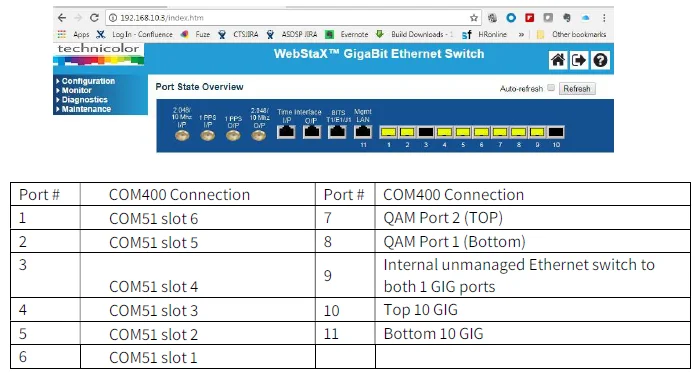Click the dark port 10 icon
The width and height of the screenshot is (695, 379).
pyautogui.click(x=556, y=132)
